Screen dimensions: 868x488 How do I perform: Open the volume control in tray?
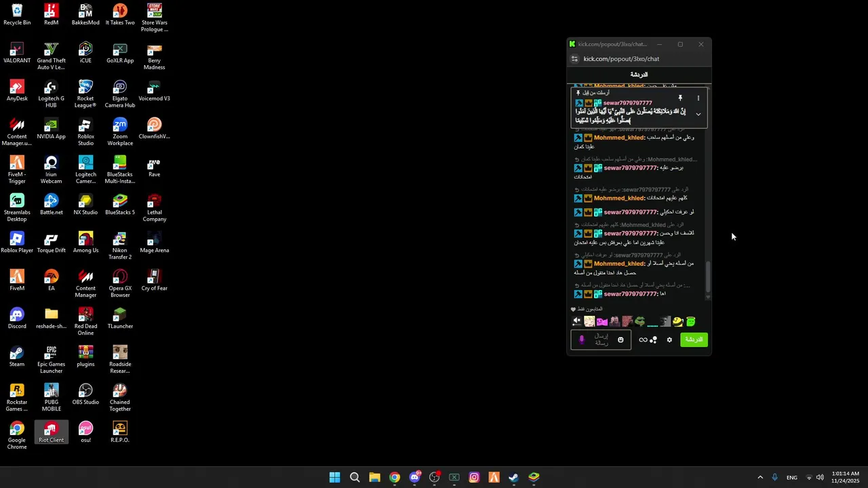click(820, 477)
